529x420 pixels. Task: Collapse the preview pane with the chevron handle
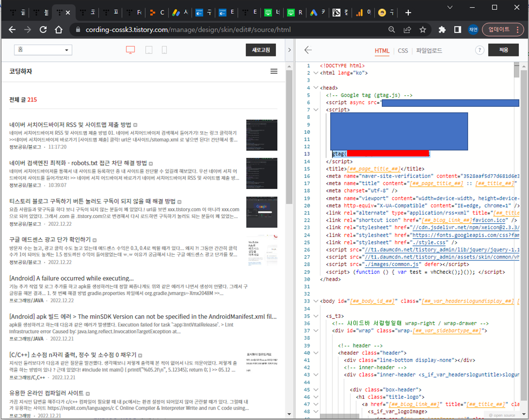click(x=289, y=50)
